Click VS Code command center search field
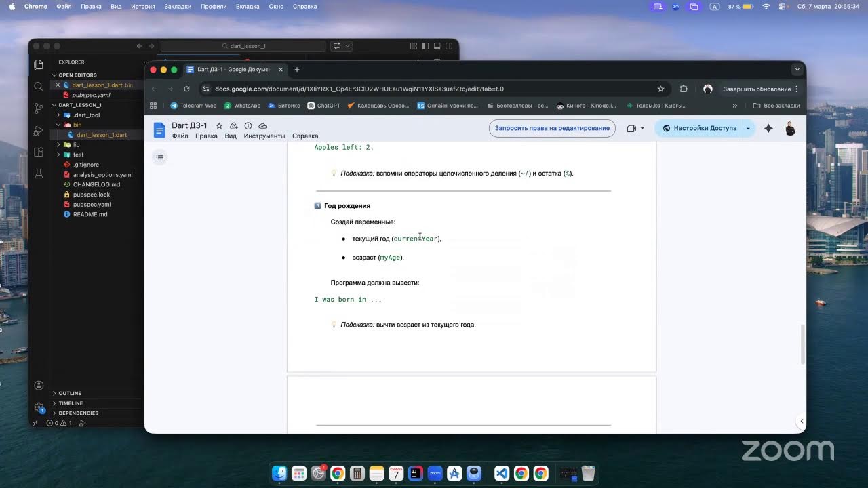The image size is (868, 488). 243,46
